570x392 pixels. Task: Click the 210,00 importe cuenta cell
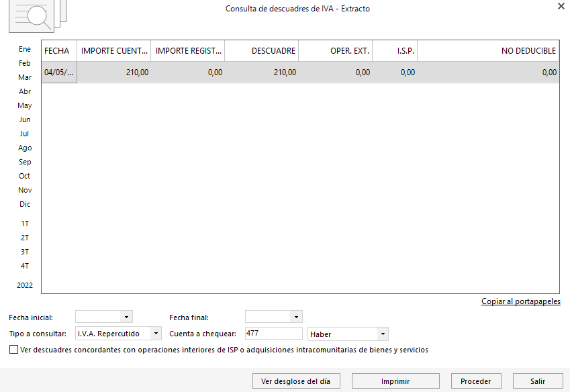pos(113,72)
